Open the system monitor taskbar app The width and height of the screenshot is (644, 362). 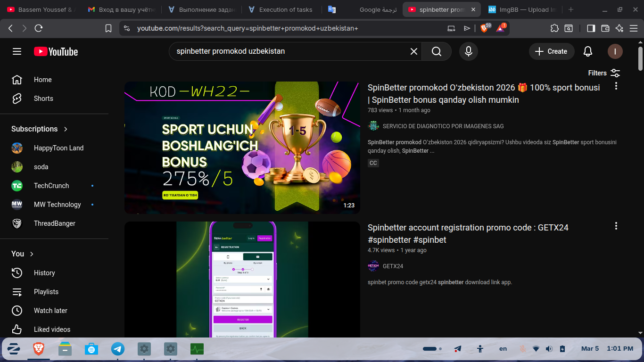(x=197, y=349)
